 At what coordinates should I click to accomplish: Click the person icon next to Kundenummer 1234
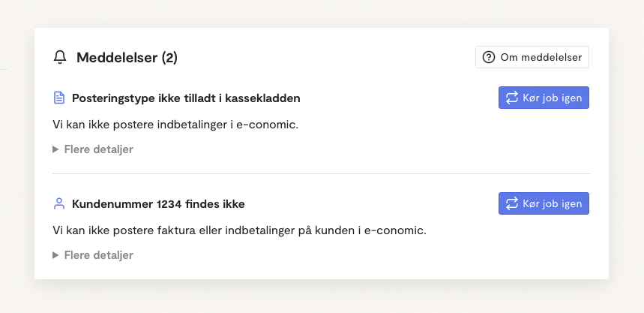(x=59, y=203)
